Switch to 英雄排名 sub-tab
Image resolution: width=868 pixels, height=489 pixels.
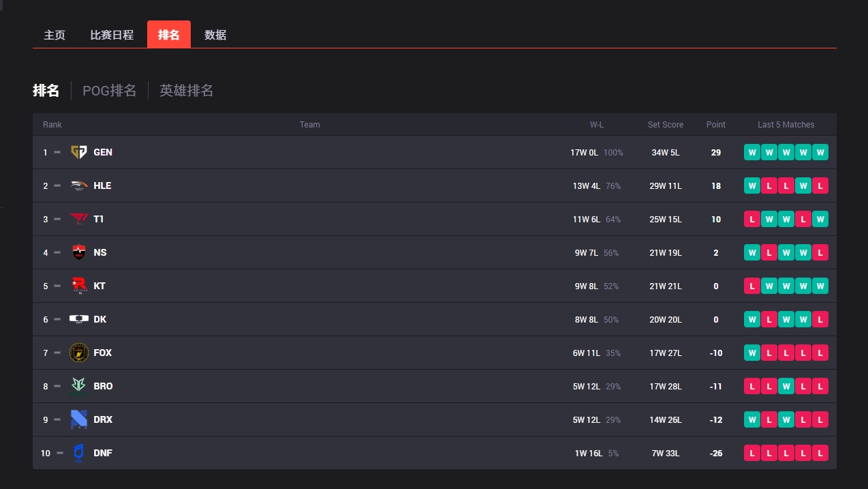pos(187,90)
